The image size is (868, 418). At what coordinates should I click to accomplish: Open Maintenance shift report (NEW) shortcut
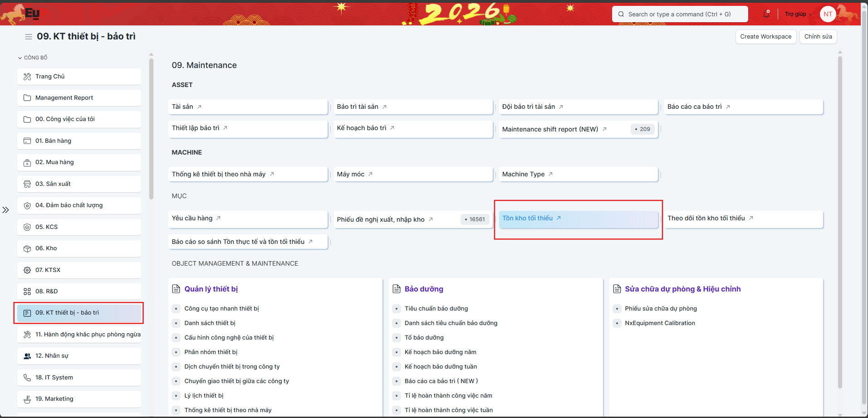550,129
